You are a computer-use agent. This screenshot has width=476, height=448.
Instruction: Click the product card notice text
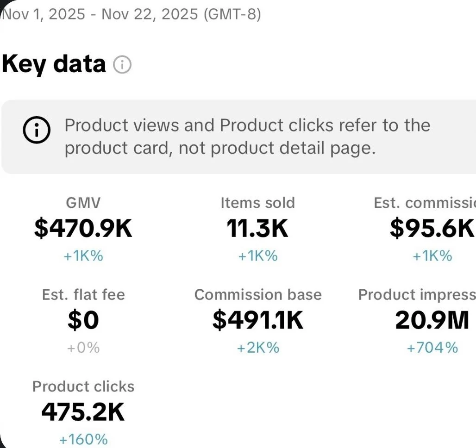pyautogui.click(x=247, y=137)
